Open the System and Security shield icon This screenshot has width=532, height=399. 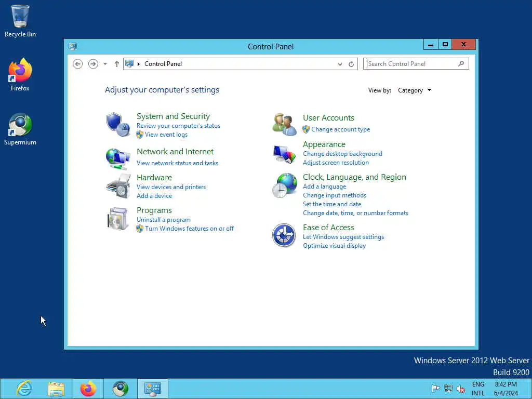click(x=118, y=124)
